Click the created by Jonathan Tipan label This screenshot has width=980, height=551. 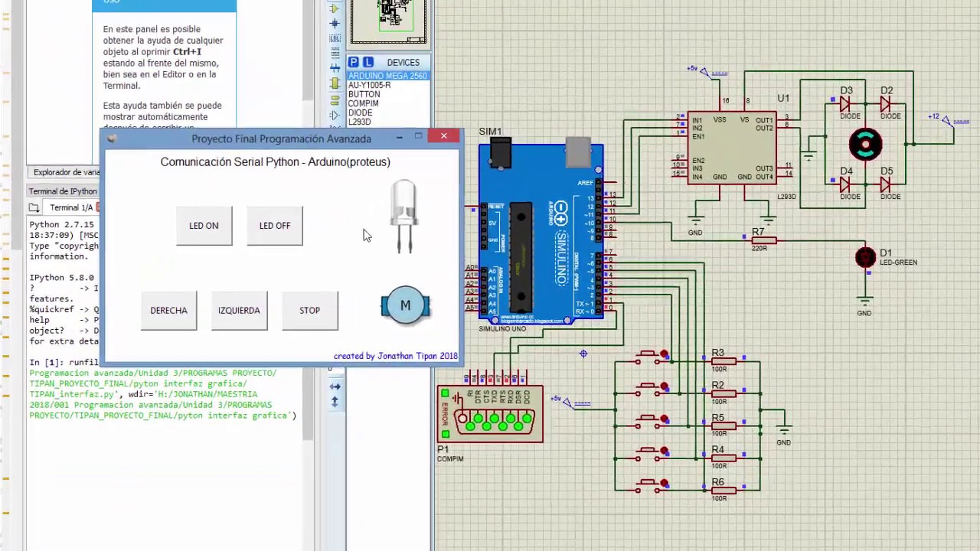pos(395,356)
